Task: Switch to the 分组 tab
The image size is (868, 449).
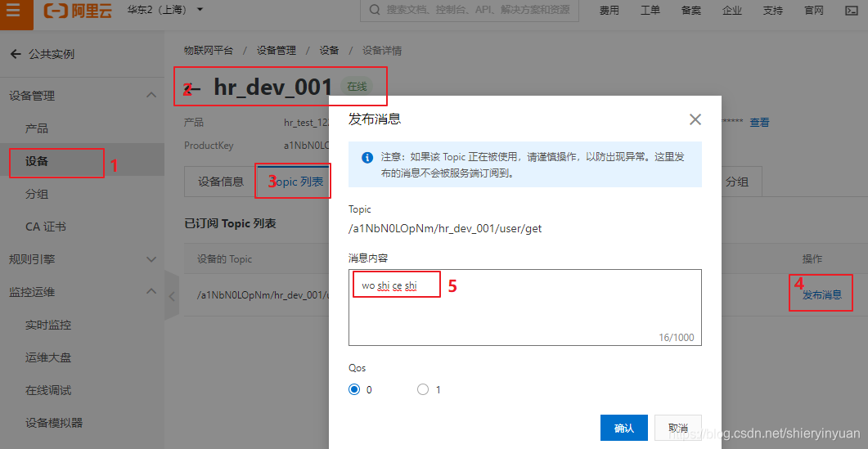Action: point(737,182)
